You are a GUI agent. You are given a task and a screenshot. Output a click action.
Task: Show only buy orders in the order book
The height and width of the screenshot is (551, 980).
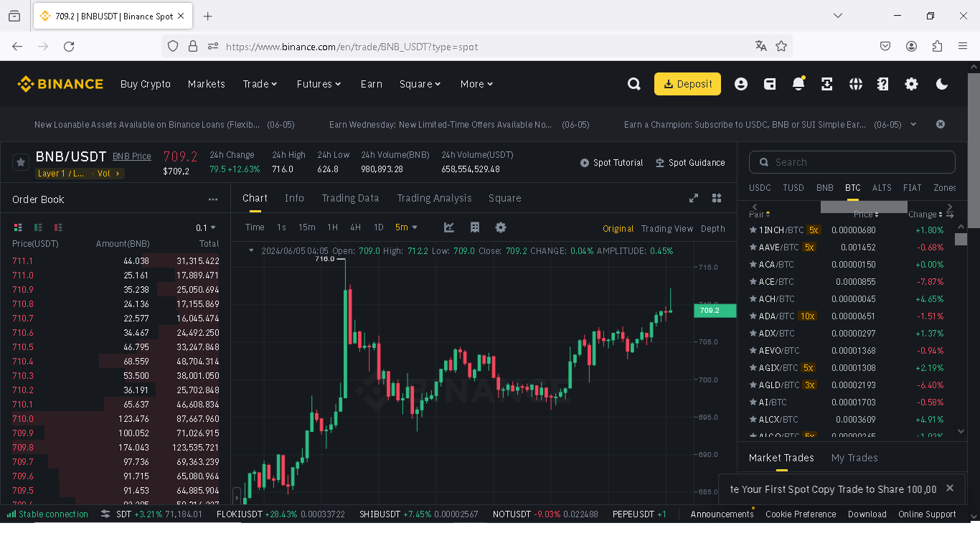tap(38, 227)
